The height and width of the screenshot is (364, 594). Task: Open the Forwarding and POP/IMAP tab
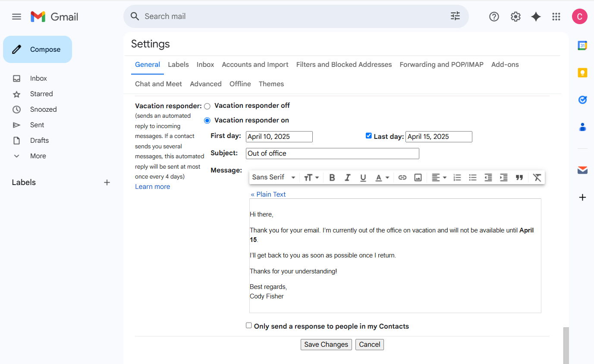(441, 65)
